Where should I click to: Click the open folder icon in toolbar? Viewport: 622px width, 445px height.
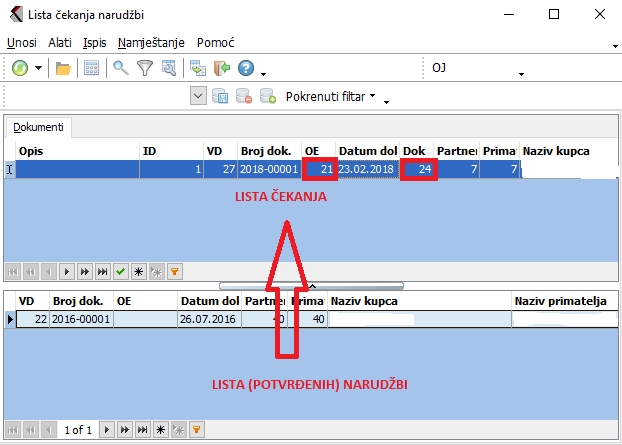pyautogui.click(x=63, y=68)
